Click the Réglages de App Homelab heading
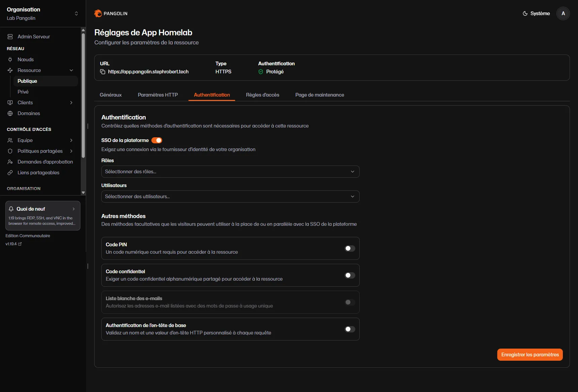The height and width of the screenshot is (392, 578). [x=143, y=33]
